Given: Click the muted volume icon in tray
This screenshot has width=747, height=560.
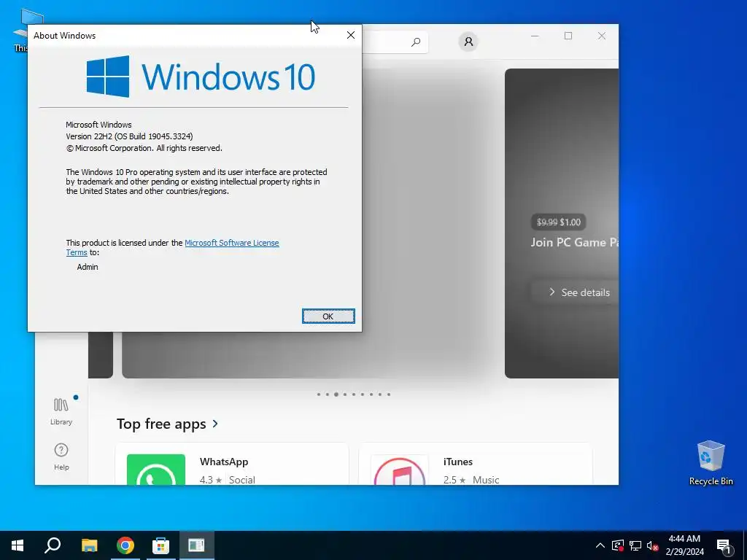Looking at the screenshot, I should click(653, 545).
